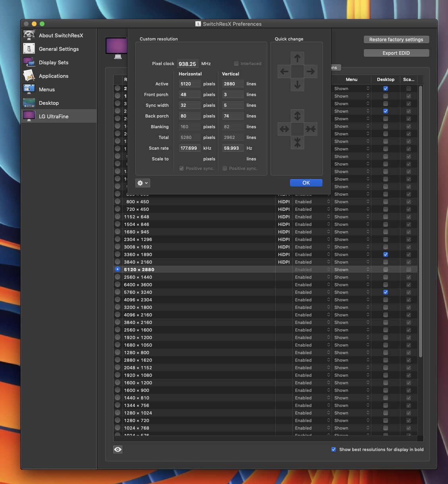Click the Quick change expand horizontally icon
The image size is (448, 484).
284,129
